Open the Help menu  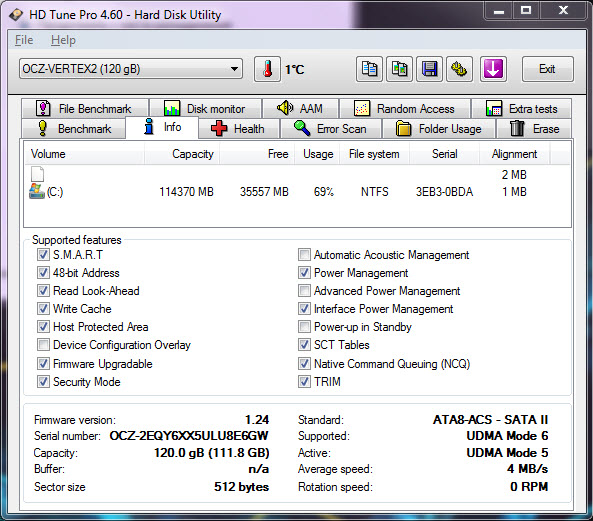coord(63,40)
